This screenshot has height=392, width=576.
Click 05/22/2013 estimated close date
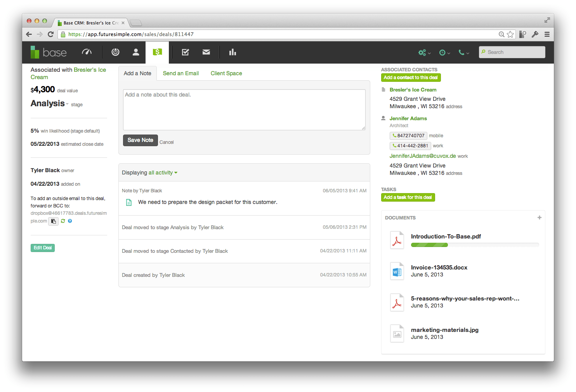(x=45, y=144)
